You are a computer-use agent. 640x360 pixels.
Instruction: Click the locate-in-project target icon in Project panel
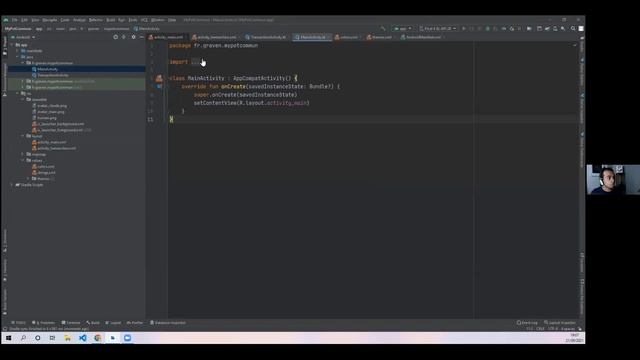pyautogui.click(x=116, y=37)
